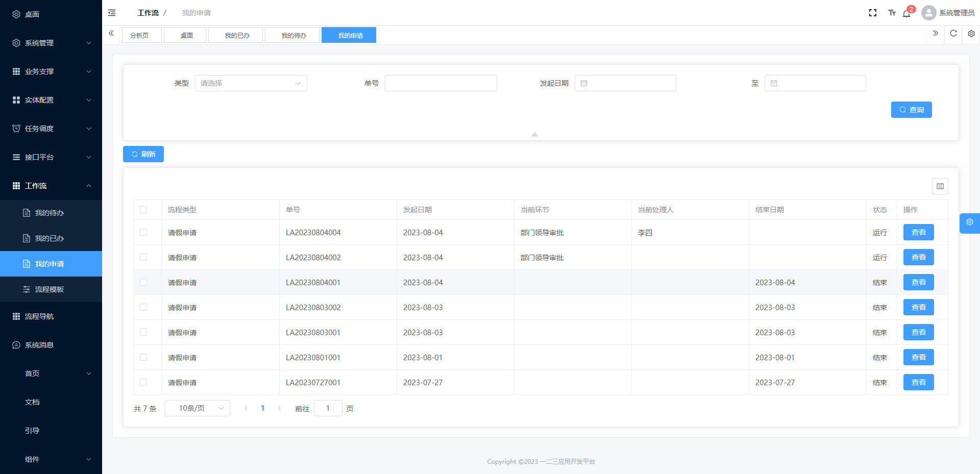Go to previous page arrow
This screenshot has width=980, height=474.
(x=247, y=408)
